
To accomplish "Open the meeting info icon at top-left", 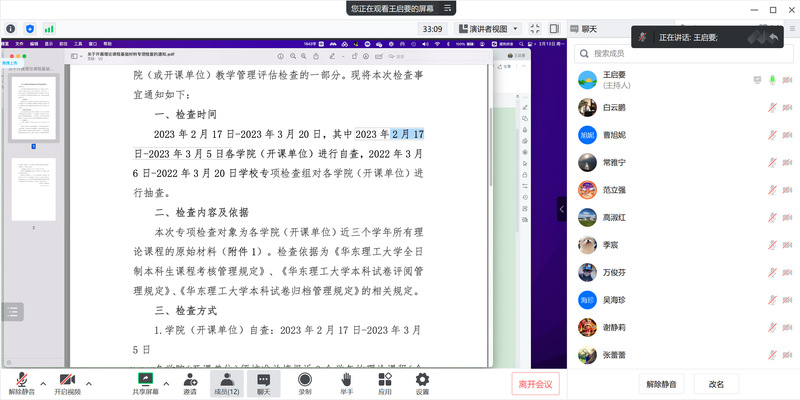I will point(11,29).
